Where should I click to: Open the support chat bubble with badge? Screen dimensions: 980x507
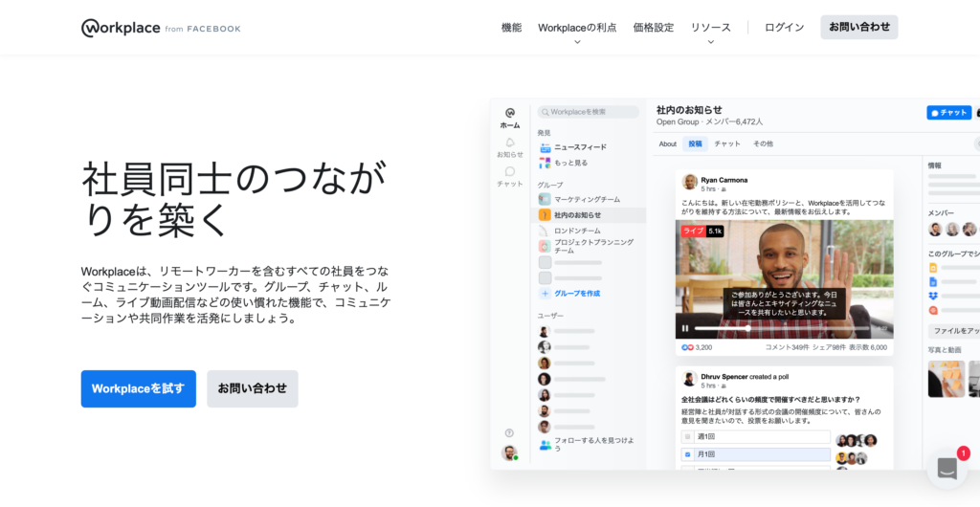point(947,469)
